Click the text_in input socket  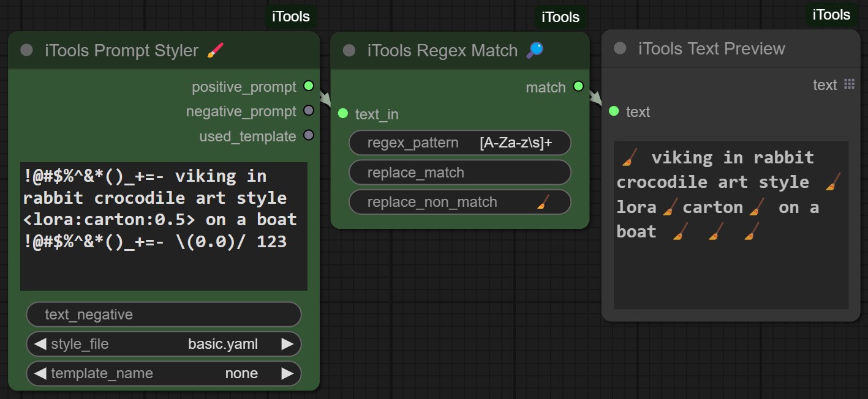pyautogui.click(x=343, y=113)
